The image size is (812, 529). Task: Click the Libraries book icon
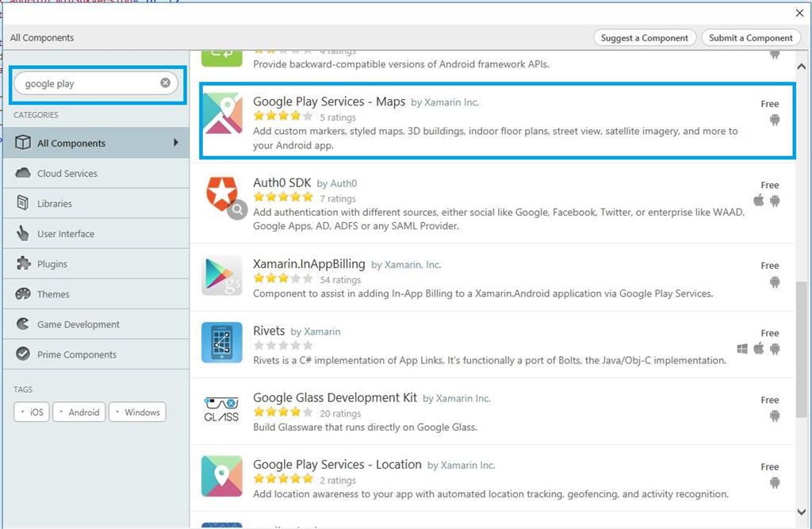coord(23,203)
